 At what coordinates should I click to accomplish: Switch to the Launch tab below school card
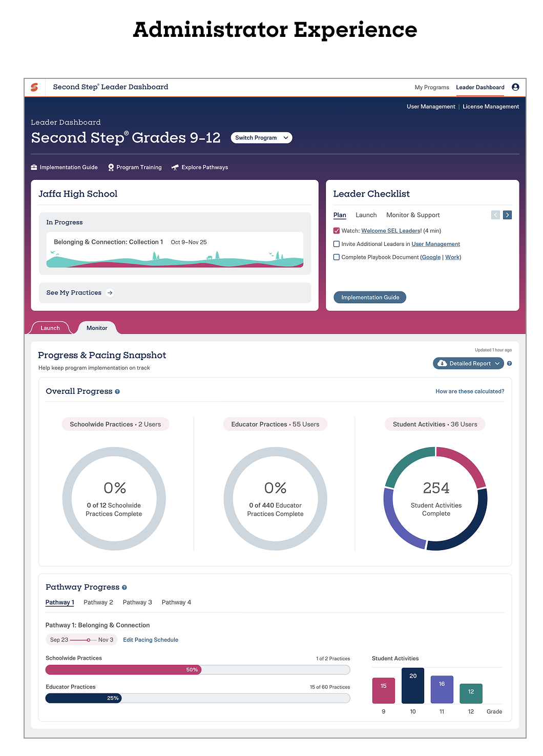(x=50, y=328)
